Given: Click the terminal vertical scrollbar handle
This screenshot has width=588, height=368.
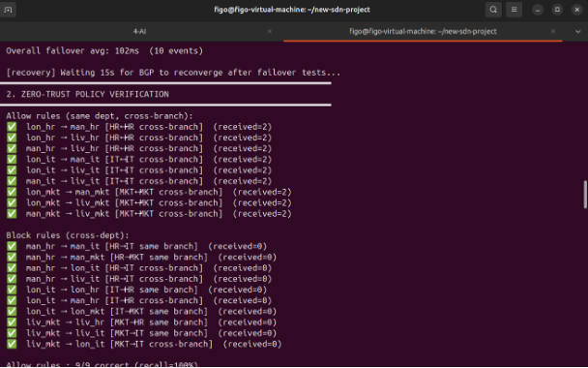Looking at the screenshot, I should click(585, 195).
